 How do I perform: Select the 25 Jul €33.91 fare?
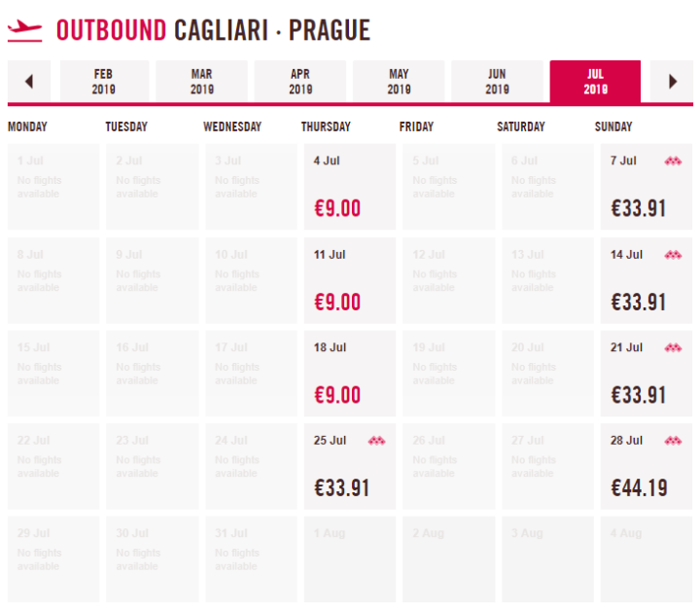pyautogui.click(x=349, y=468)
